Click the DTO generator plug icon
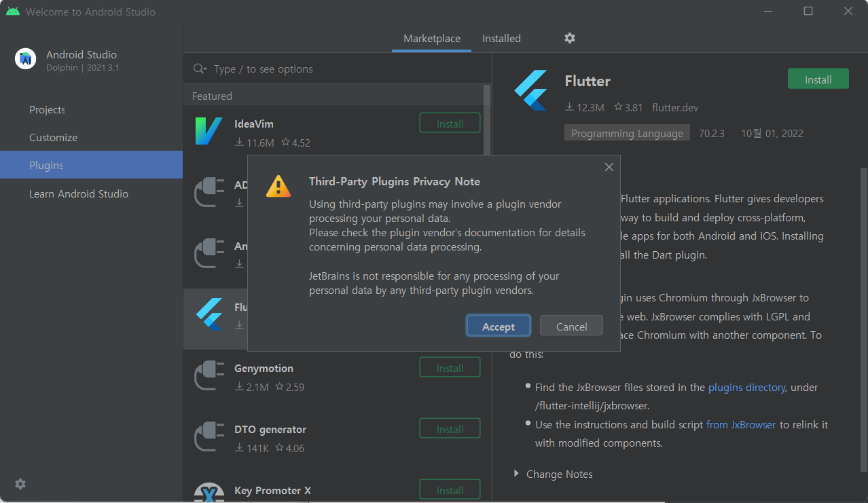The height and width of the screenshot is (503, 868). pyautogui.click(x=209, y=436)
